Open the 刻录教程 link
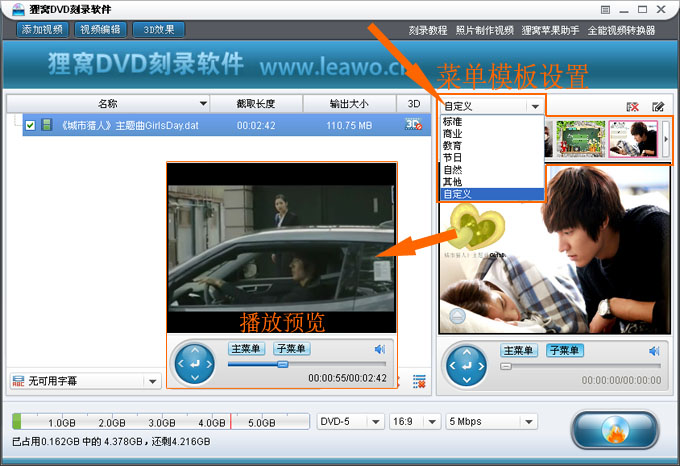This screenshot has width=680, height=466. [x=428, y=30]
